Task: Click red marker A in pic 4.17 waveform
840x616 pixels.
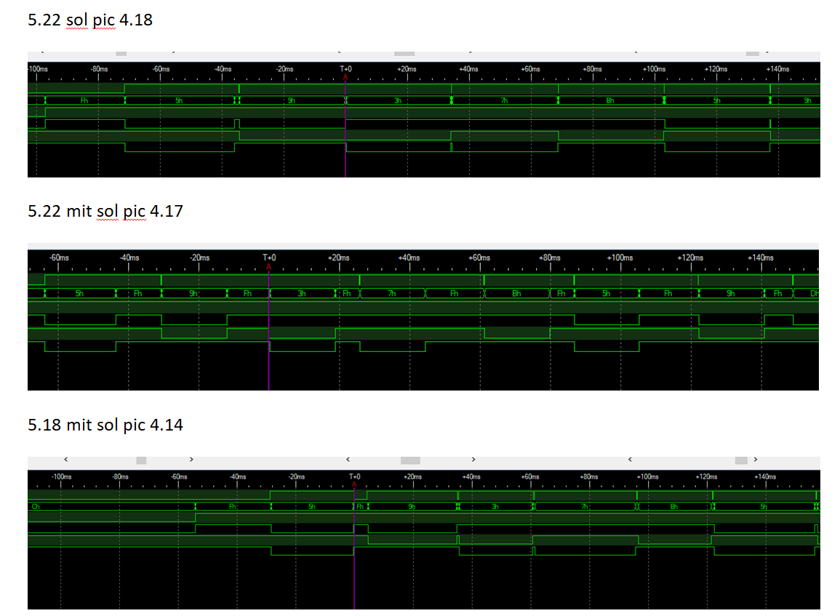Action: 269,267
